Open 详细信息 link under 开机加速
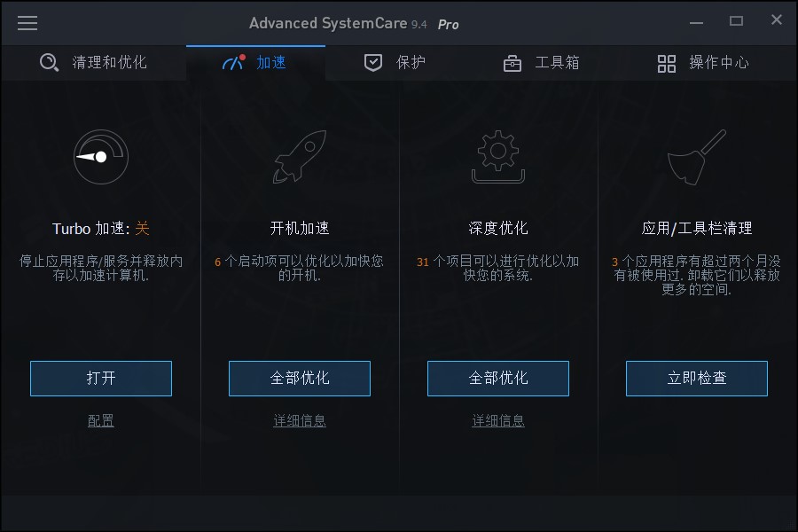This screenshot has height=532, width=798. click(300, 420)
